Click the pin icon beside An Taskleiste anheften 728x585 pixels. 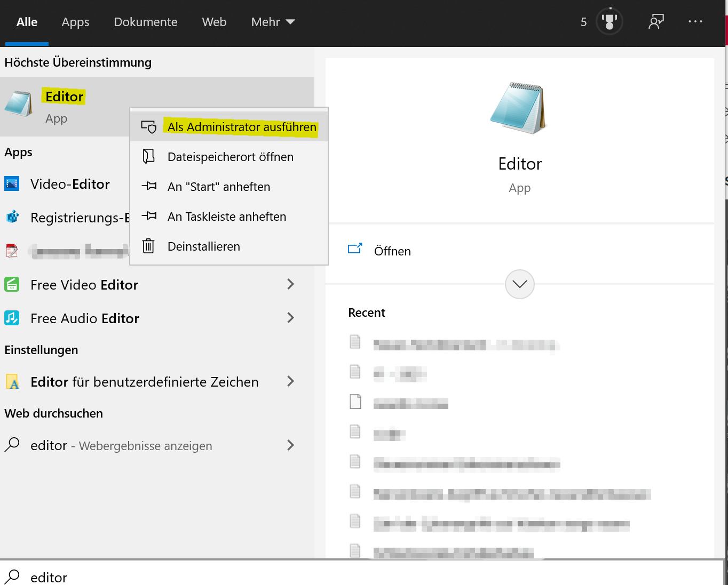tap(149, 216)
